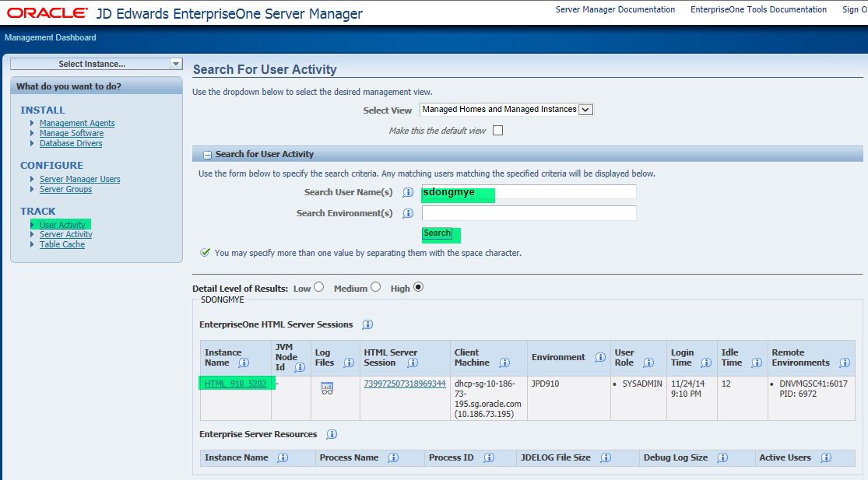Click info icon next to Search Environment(s)
The height and width of the screenshot is (480, 868).
click(x=408, y=213)
